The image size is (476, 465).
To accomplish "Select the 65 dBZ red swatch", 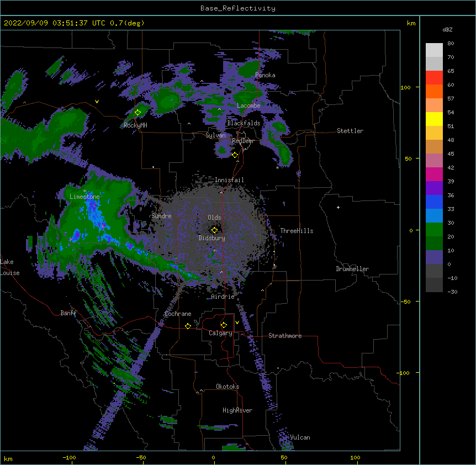I will click(434, 78).
